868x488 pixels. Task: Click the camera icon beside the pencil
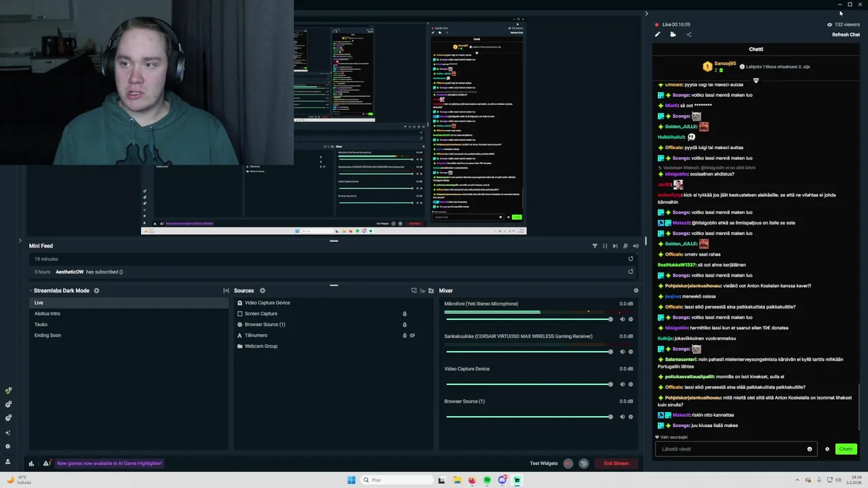(673, 35)
